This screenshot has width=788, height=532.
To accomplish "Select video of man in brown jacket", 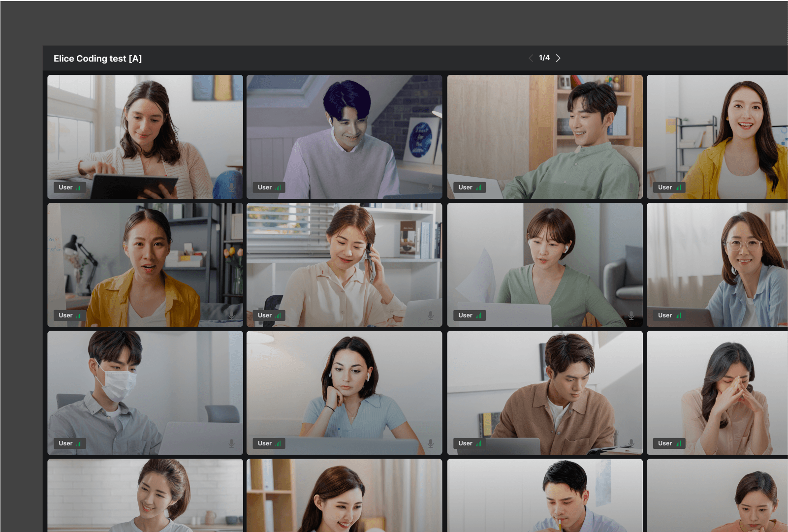I will 545,393.
